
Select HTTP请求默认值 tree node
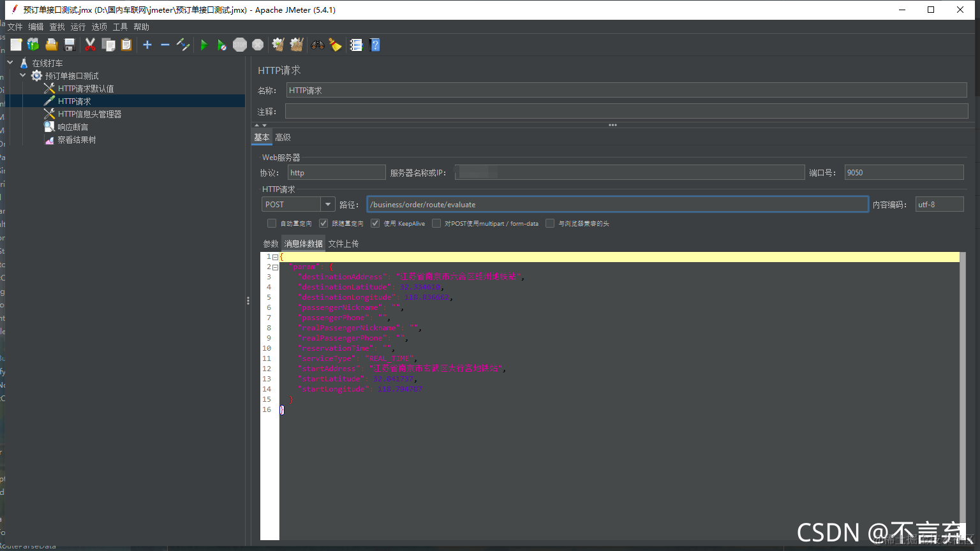[85, 89]
